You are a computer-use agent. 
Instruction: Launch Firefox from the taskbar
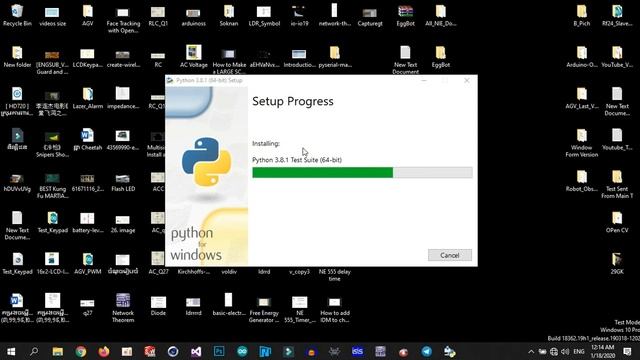click(104, 351)
